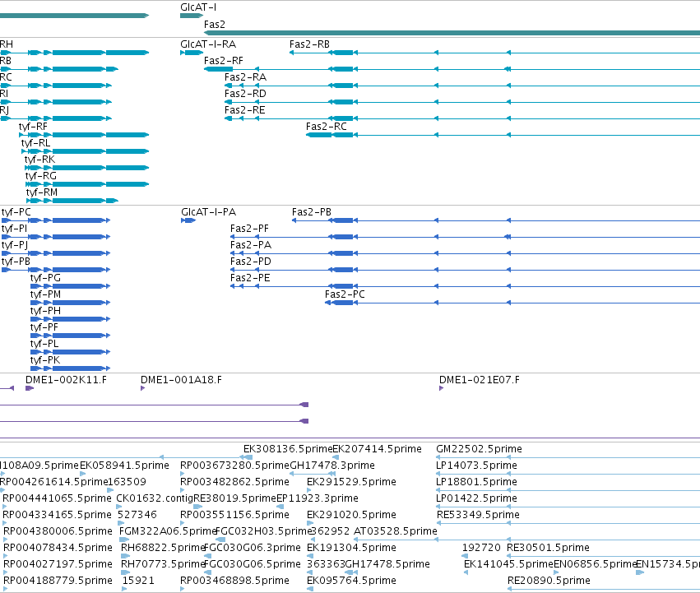Click the tyf-PJ protein label

coord(15,245)
